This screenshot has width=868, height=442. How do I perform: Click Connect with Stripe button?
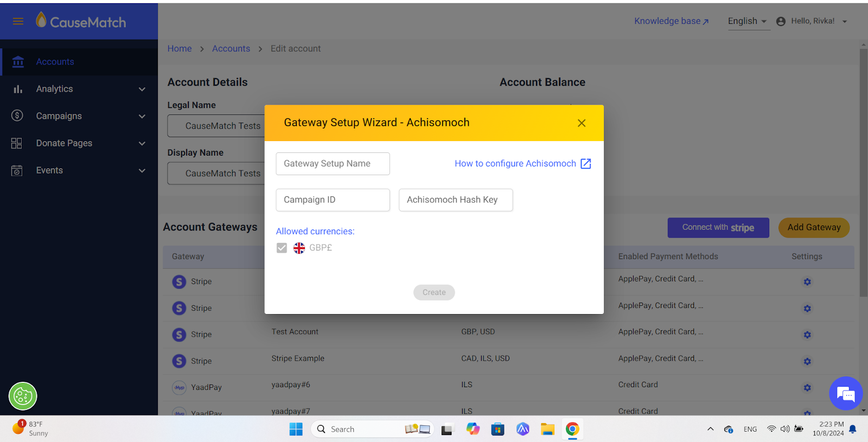[x=718, y=228]
